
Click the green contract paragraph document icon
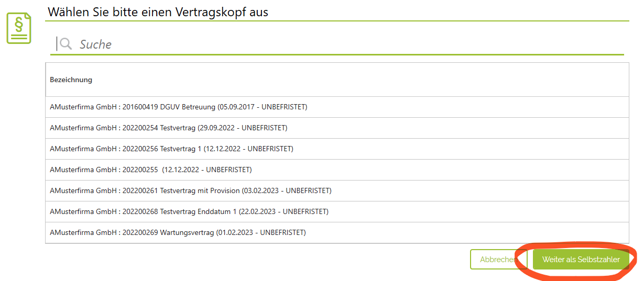pyautogui.click(x=19, y=28)
